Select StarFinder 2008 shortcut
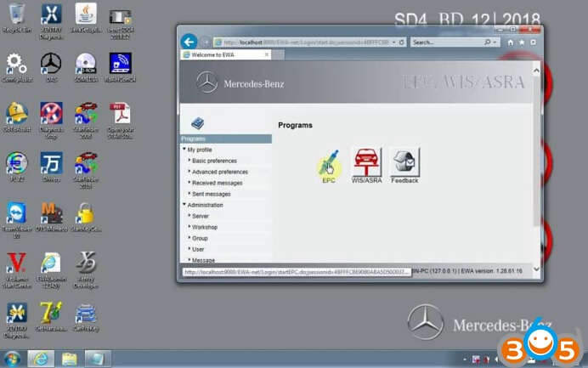Screen dimensions: 588x368 point(86,121)
